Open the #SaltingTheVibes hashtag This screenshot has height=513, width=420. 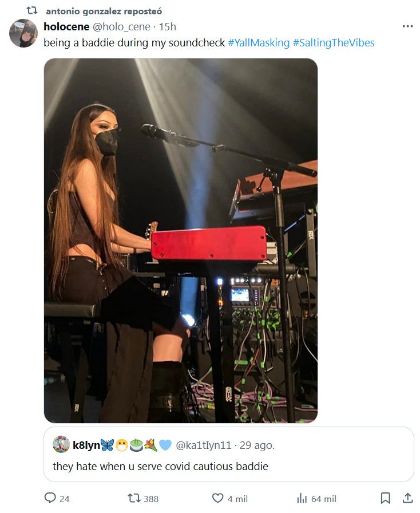tap(334, 43)
